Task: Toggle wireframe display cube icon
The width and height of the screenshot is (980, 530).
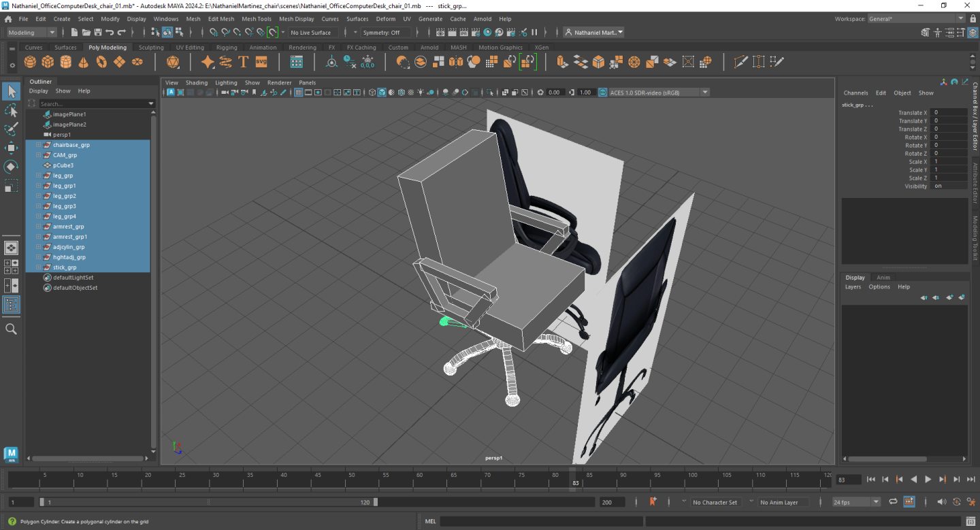Action: click(372, 93)
